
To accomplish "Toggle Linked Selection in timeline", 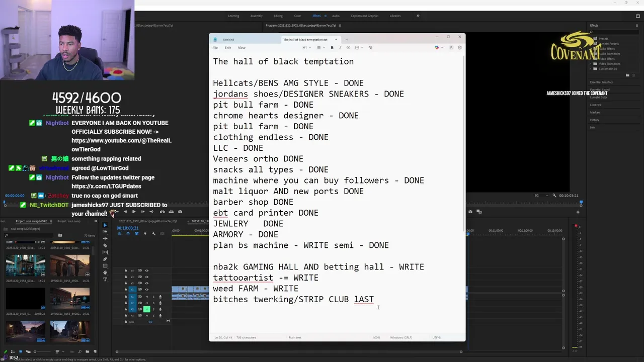I will [136, 233].
